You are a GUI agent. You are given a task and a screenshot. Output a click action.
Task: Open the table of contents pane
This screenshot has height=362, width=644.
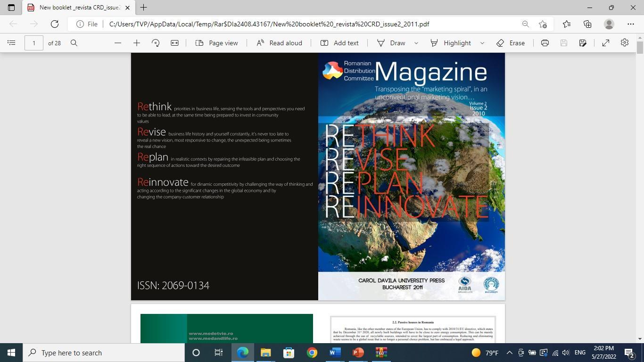(x=11, y=43)
